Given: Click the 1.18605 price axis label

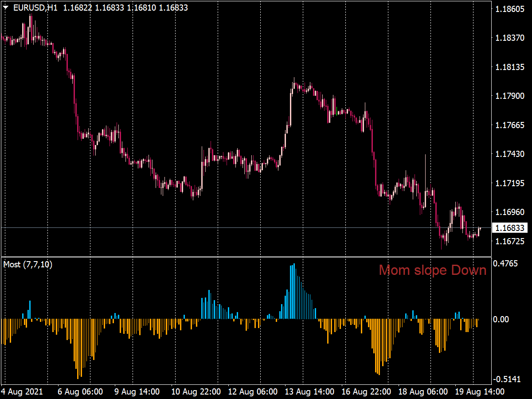Looking at the screenshot, I should click(510, 9).
